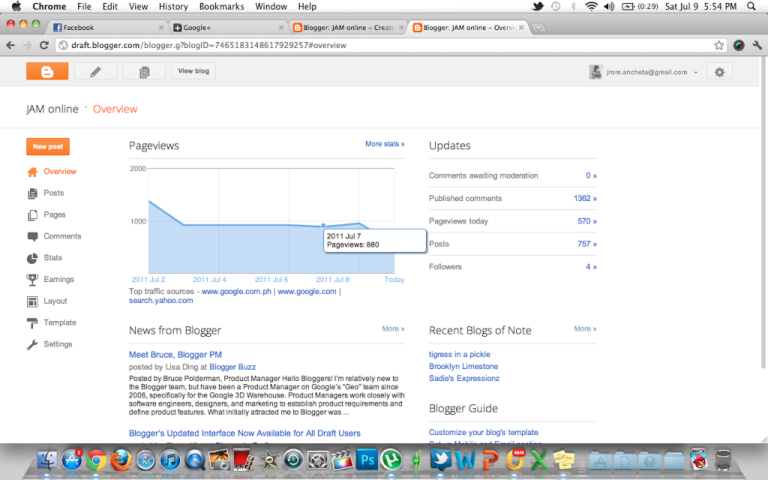
Task: Click the orange Blogger logo button
Action: click(x=47, y=71)
